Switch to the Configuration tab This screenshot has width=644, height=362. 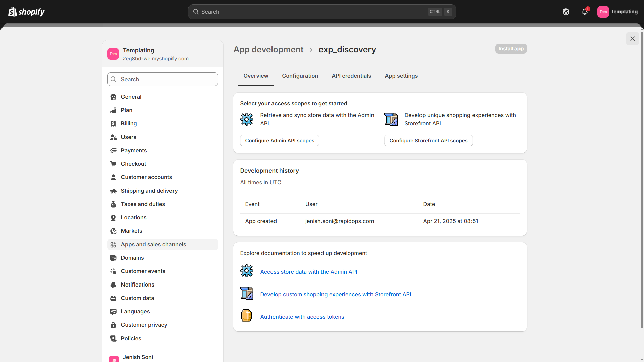(300, 76)
